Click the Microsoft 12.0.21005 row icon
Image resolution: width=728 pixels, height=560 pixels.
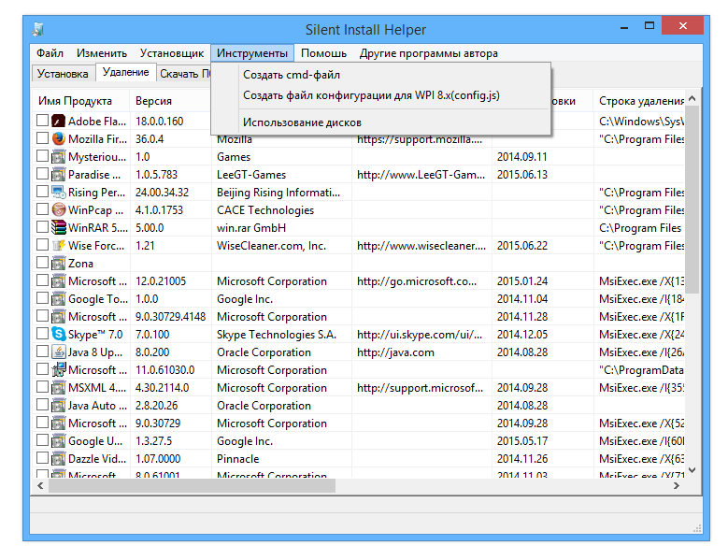58,281
